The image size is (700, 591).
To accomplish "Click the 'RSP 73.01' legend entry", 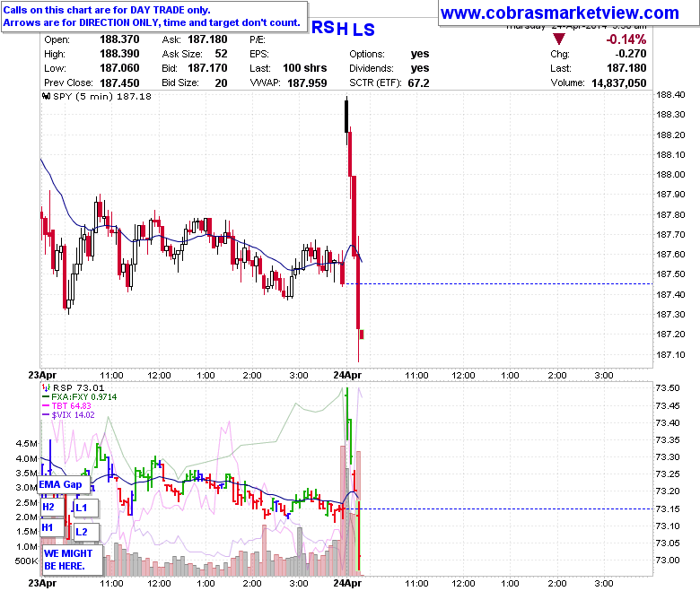I will tap(79, 387).
